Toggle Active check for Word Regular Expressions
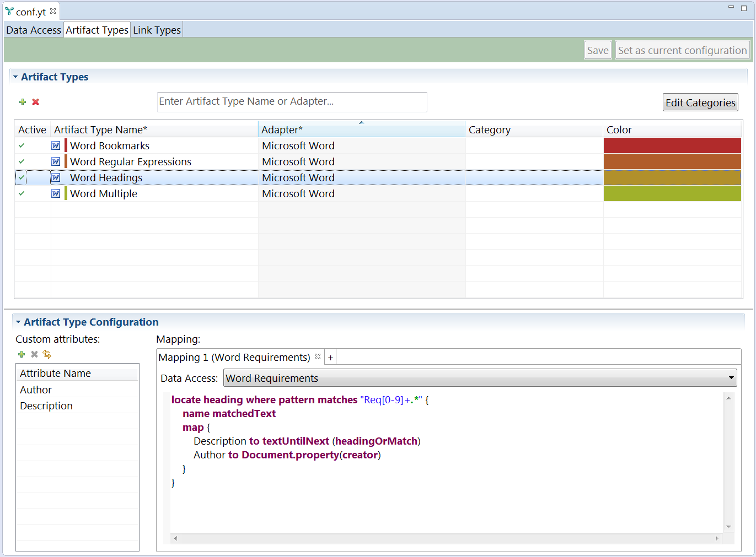The image size is (756, 557). tap(22, 161)
